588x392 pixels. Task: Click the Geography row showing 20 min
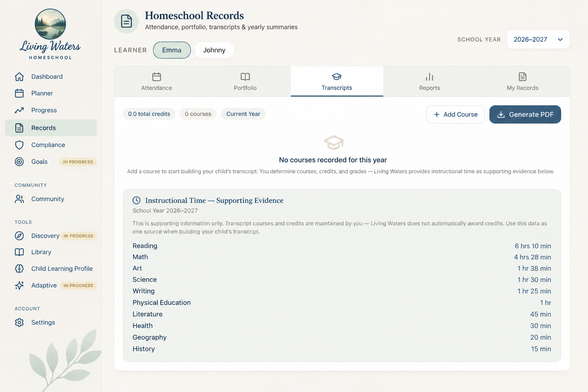tap(342, 337)
